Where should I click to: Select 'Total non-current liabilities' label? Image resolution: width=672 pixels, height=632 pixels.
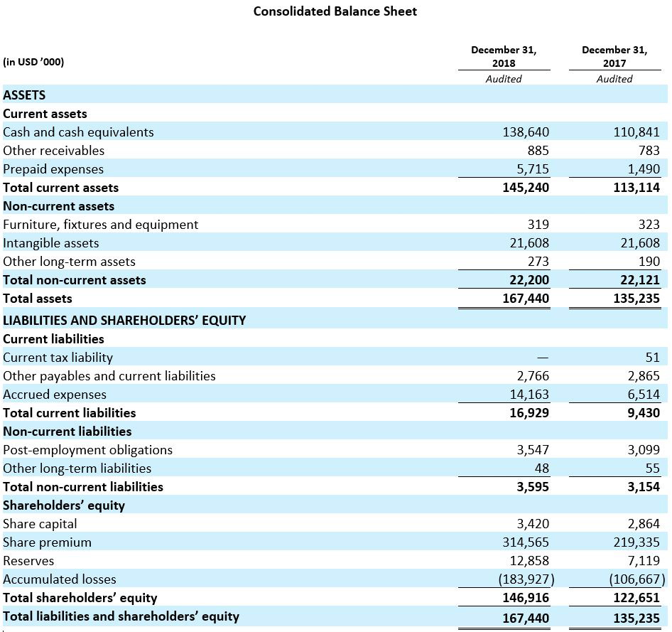(83, 487)
